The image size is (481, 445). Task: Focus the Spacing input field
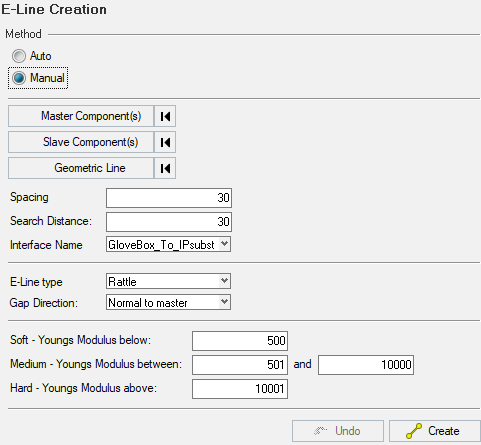(x=169, y=198)
